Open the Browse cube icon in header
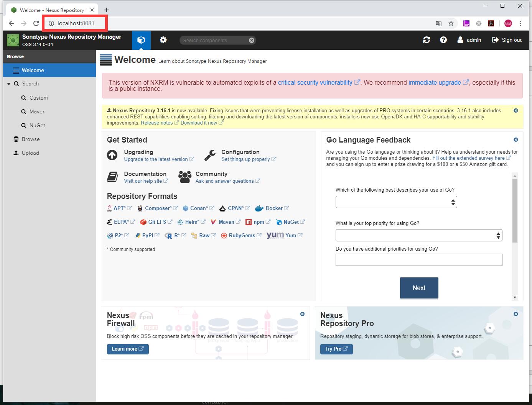The width and height of the screenshot is (532, 405). 141,40
